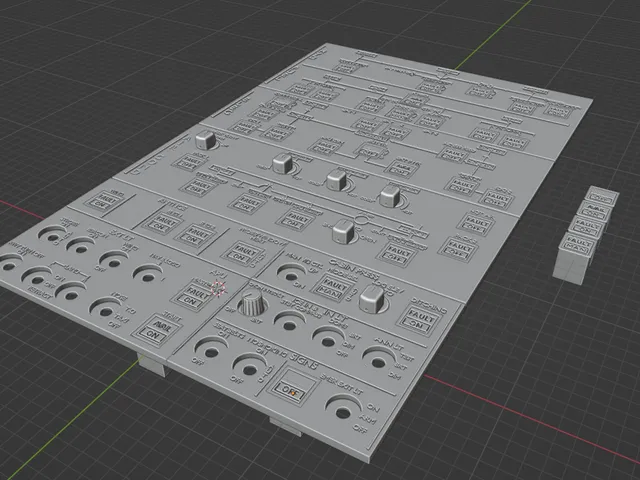The height and width of the screenshot is (480, 640).
Task: Click the NOSE light T.O/TAXI switch hole
Action: click(107, 313)
